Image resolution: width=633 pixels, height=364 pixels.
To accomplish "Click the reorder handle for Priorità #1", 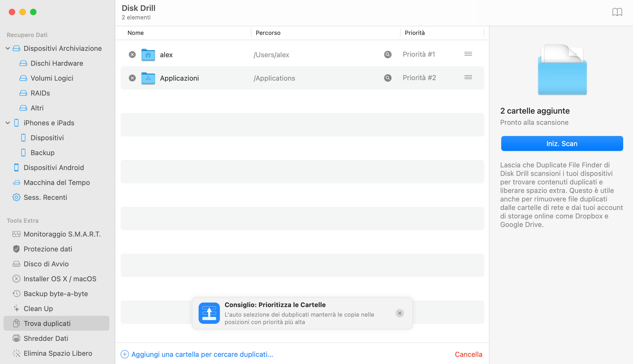I will [x=468, y=54].
